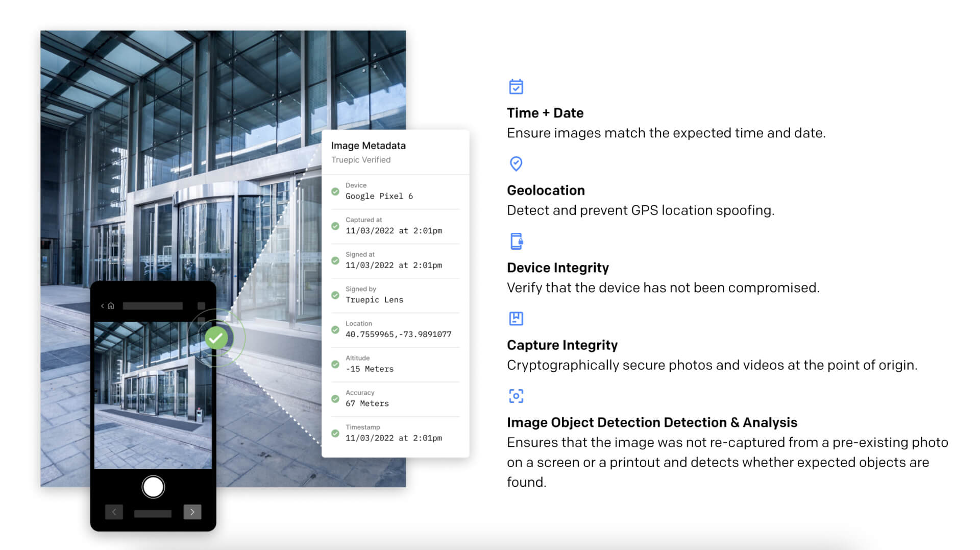Screen dimensions: 980x550
Task: Click the Image Object Detection scan icon
Action: pos(516,396)
